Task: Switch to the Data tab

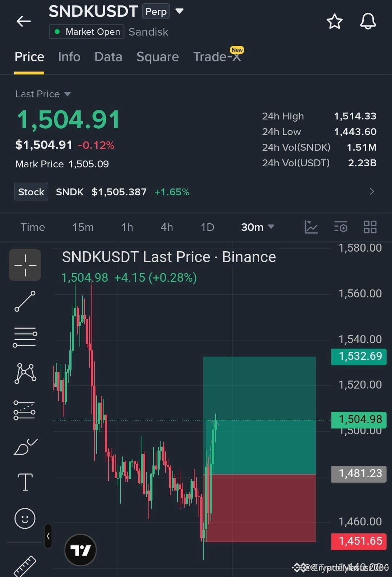Action: point(108,57)
